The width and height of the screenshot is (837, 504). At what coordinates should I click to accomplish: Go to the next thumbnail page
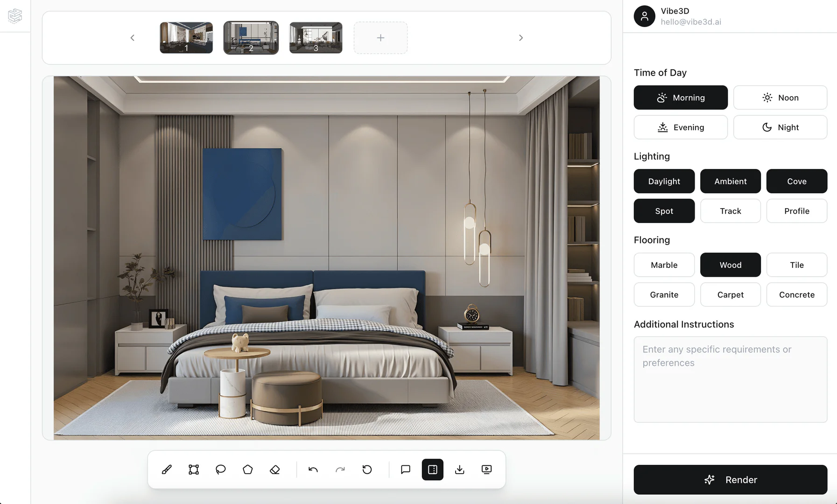coord(520,38)
